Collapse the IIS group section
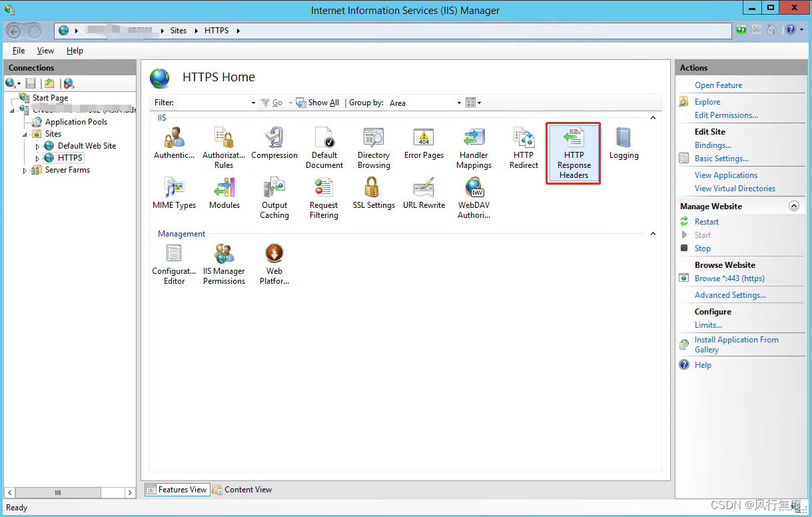The height and width of the screenshot is (517, 812). 653,118
